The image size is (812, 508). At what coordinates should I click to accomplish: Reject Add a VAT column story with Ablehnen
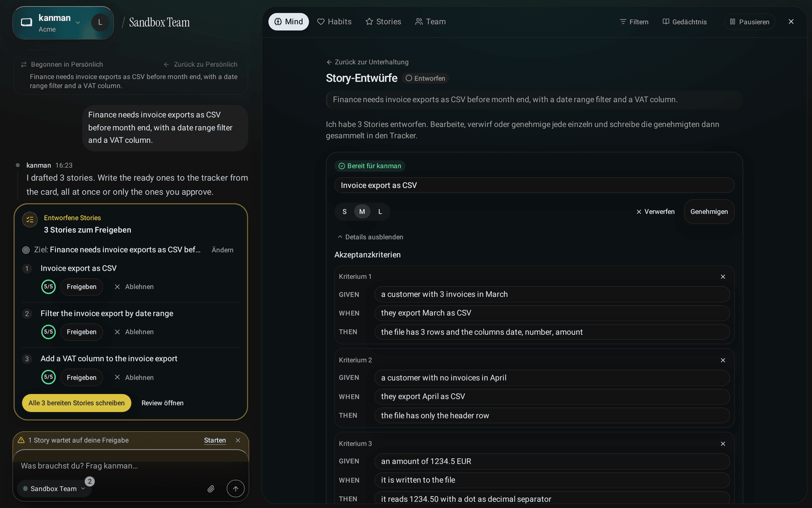click(x=134, y=378)
